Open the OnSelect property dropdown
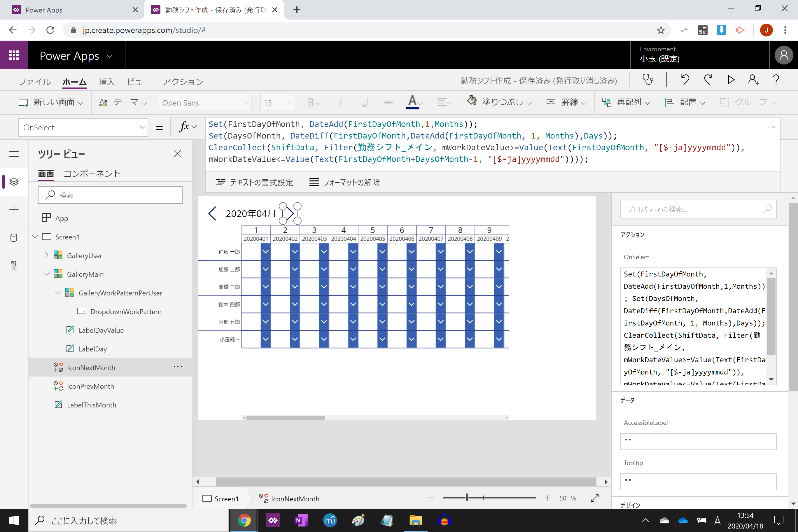 [83, 127]
